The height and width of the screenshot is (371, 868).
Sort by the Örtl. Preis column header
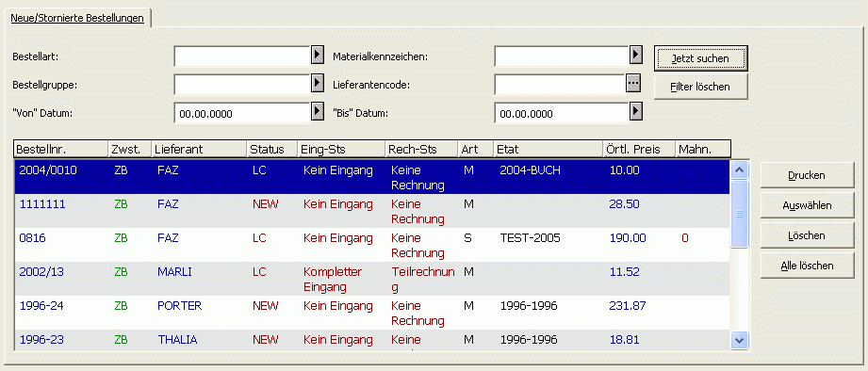point(639,150)
